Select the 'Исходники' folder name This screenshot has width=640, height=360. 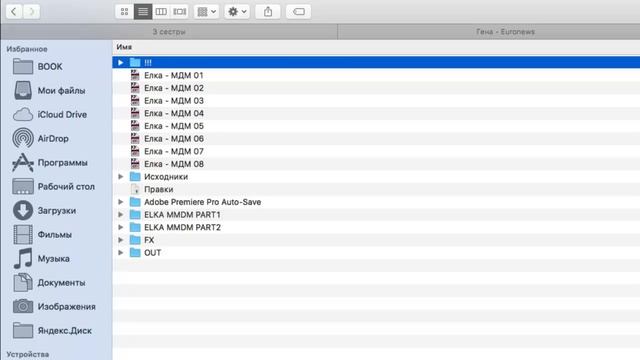point(166,177)
